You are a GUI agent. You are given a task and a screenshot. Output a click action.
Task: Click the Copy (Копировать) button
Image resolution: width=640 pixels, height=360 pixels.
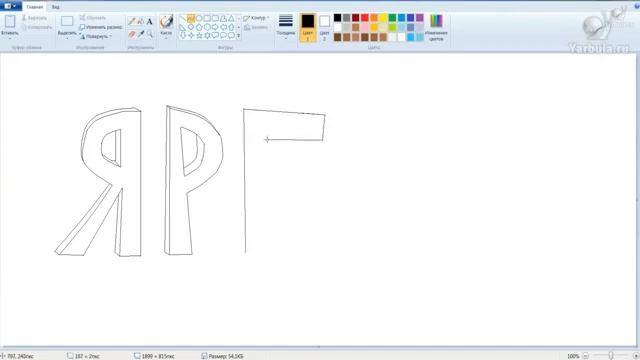[x=36, y=27]
